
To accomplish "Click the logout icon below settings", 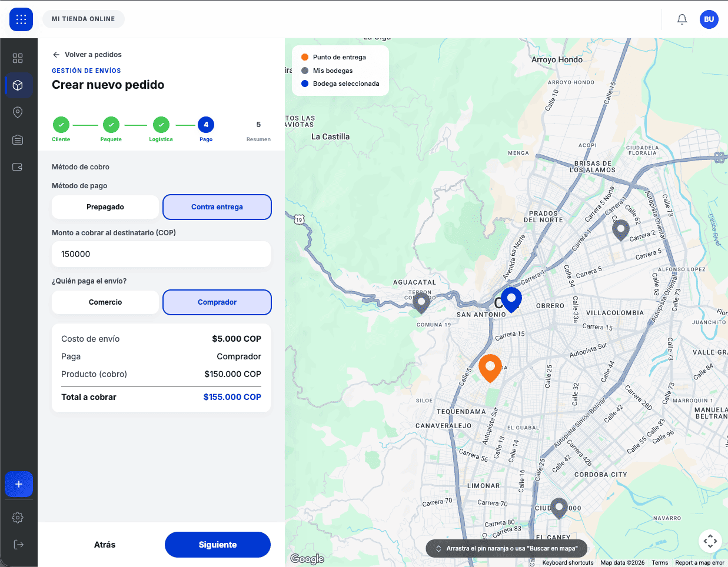I will (18, 544).
